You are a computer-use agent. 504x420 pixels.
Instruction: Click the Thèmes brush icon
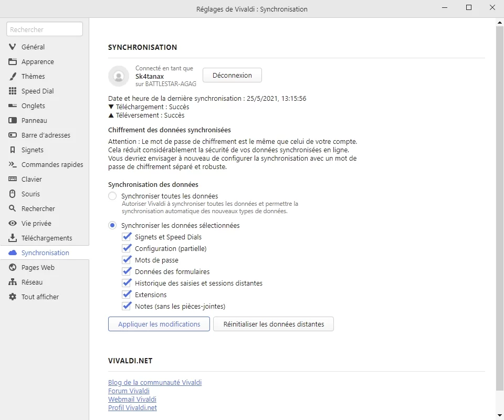(12, 77)
